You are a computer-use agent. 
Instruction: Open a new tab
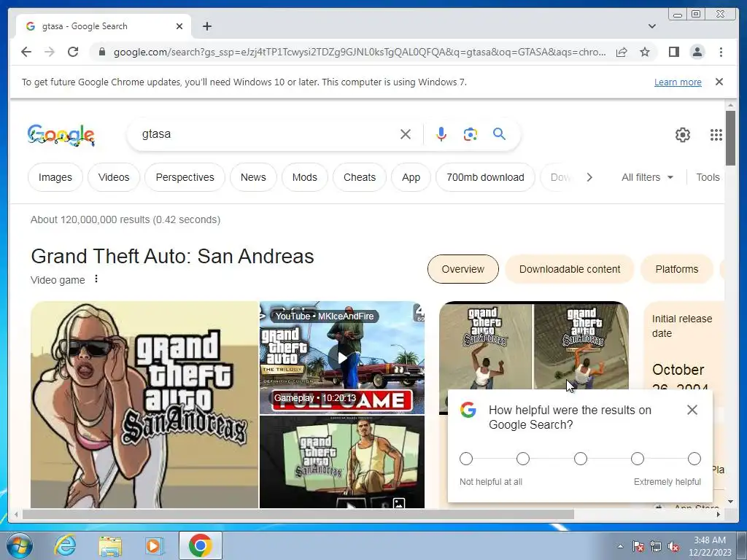pyautogui.click(x=206, y=26)
